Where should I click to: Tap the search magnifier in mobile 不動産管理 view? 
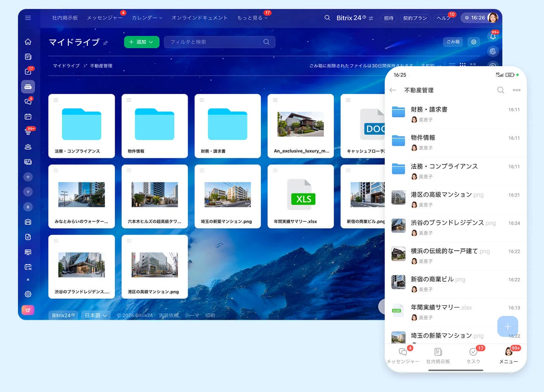point(501,90)
